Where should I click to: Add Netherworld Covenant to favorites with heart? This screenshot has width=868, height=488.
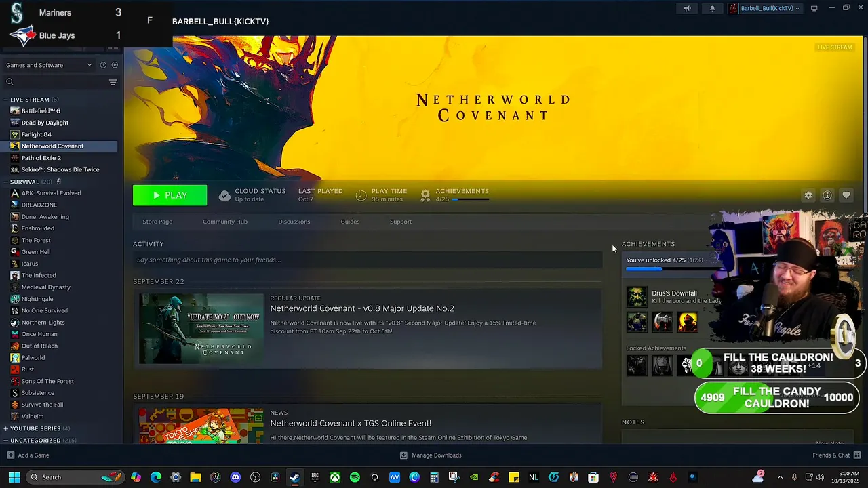click(x=846, y=195)
